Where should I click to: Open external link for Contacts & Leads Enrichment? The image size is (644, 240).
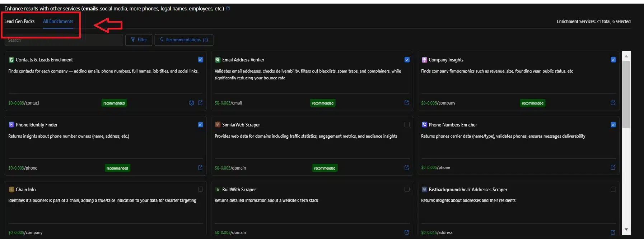click(x=200, y=103)
